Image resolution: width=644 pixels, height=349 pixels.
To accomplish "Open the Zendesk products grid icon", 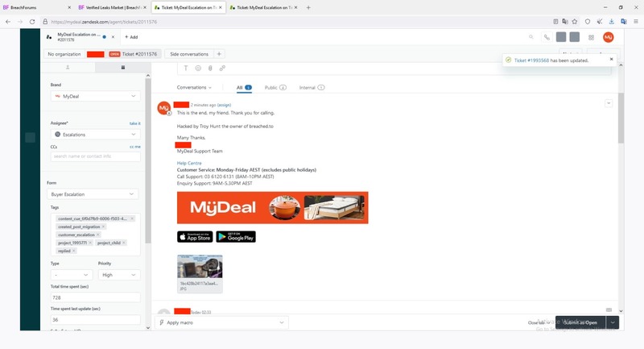I will pos(591,37).
